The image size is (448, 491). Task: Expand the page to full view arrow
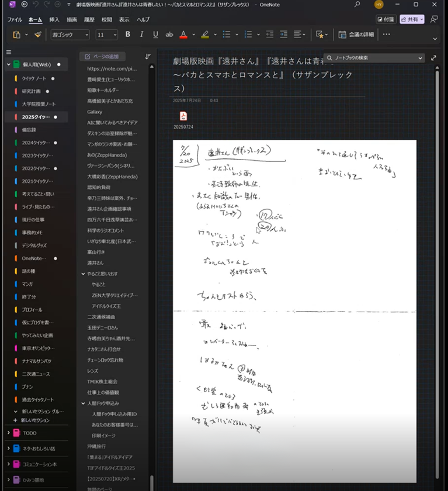[433, 58]
